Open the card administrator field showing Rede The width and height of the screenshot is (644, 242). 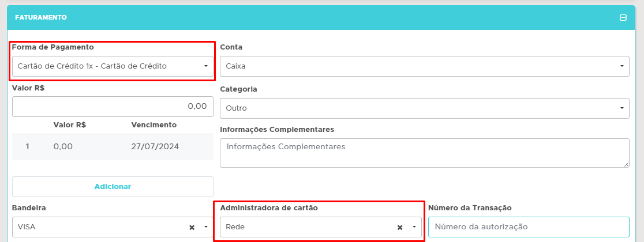[x=306, y=227]
